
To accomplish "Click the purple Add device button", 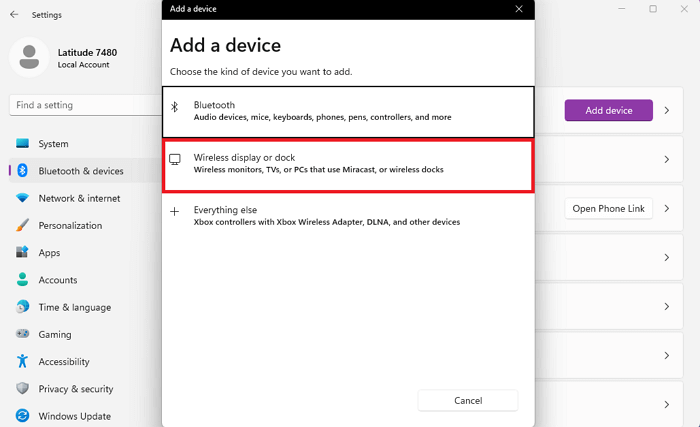I will coord(608,110).
